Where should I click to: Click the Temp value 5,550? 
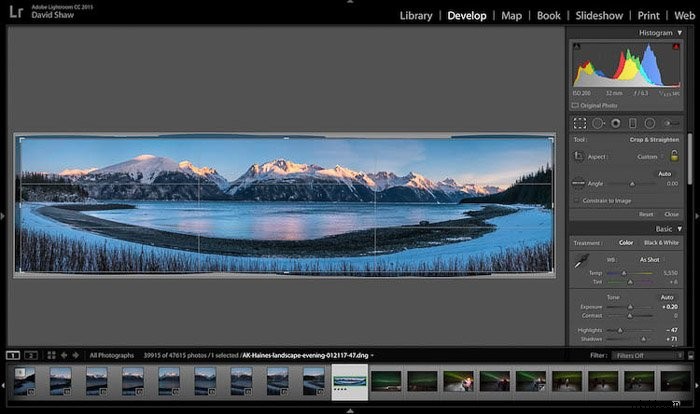[x=671, y=273]
